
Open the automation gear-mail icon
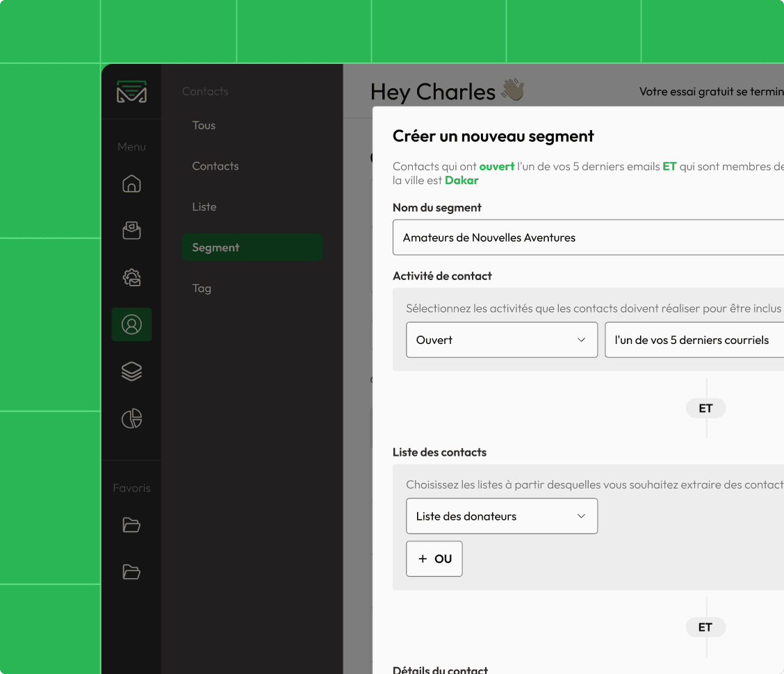[x=131, y=277]
